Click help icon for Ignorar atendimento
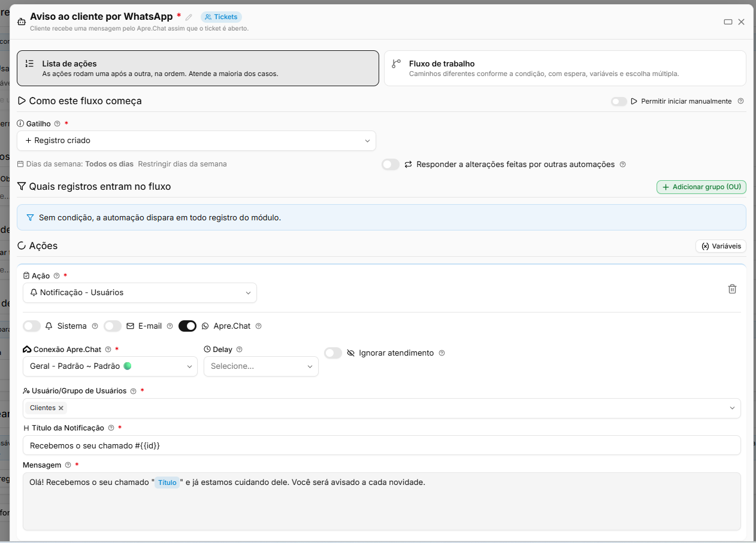This screenshot has height=543, width=756. coord(441,353)
